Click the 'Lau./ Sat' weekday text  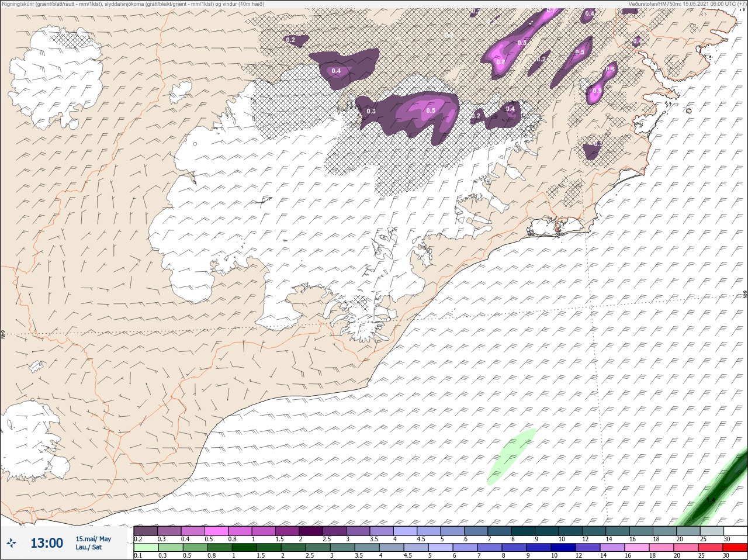click(x=88, y=548)
